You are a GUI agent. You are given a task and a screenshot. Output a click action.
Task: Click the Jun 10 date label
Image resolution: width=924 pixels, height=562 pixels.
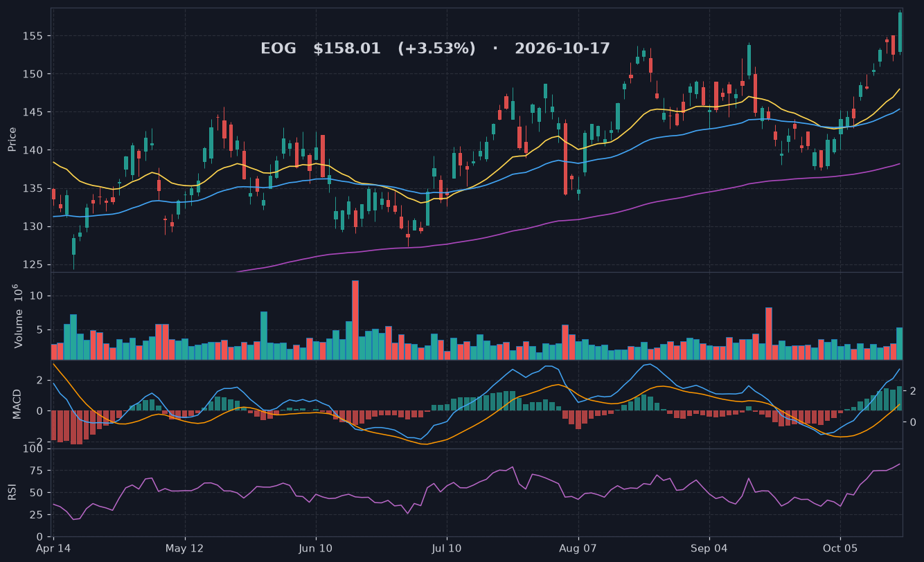(316, 548)
